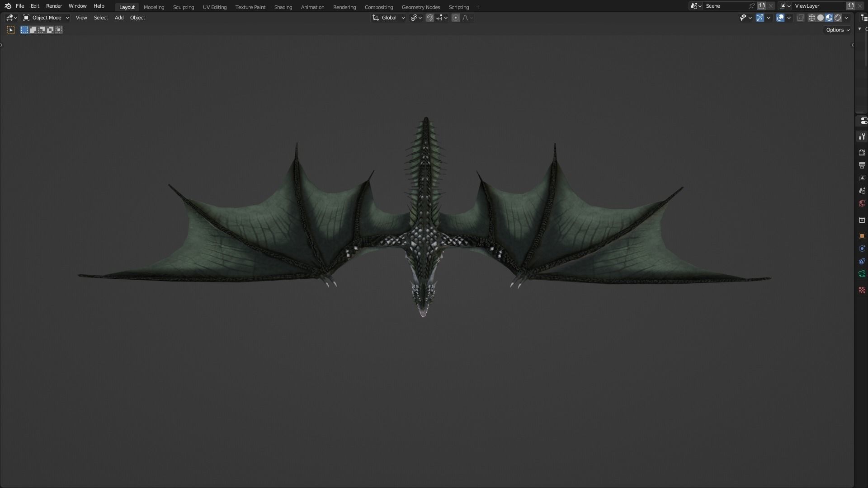Open the World properties tab
The image size is (868, 488).
[x=862, y=203]
